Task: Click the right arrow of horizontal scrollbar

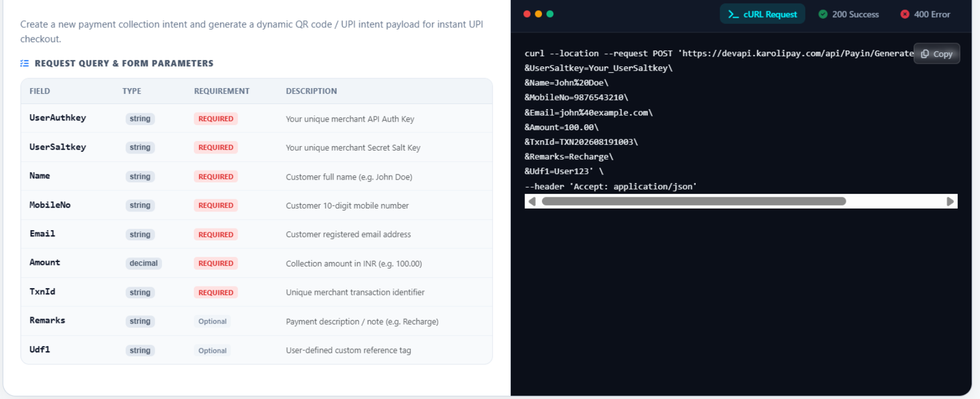Action: (950, 201)
